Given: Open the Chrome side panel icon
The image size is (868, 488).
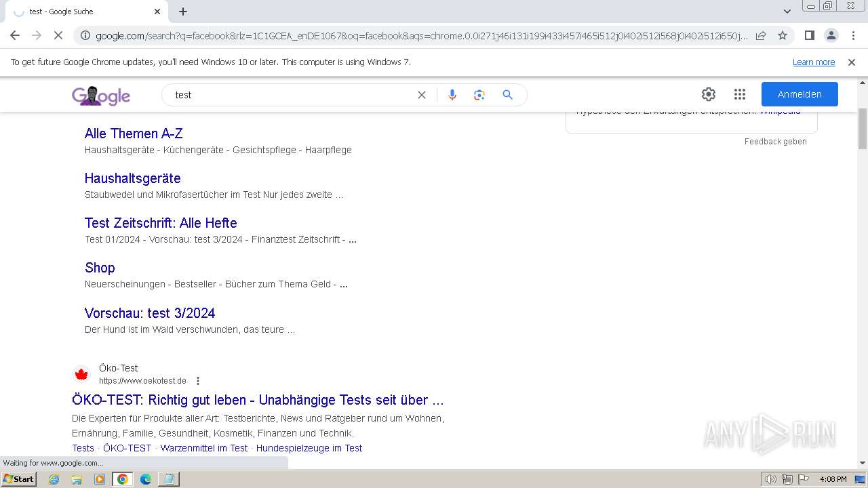Looking at the screenshot, I should pyautogui.click(x=809, y=35).
